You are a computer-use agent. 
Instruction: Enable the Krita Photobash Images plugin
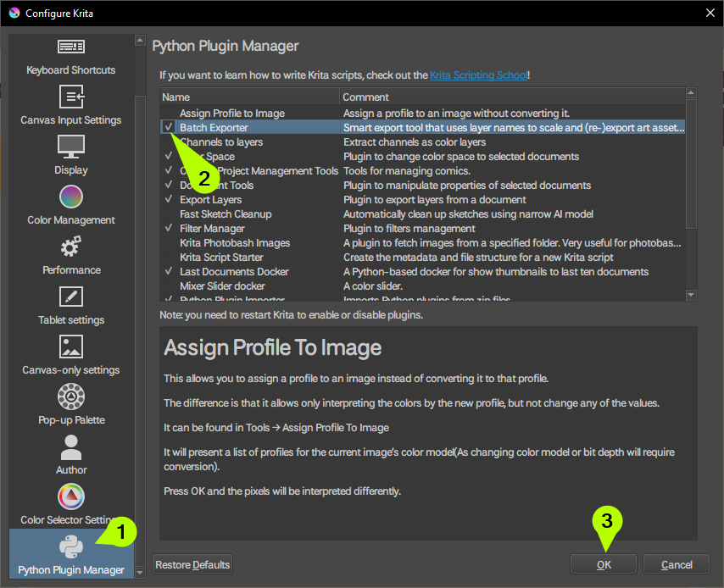169,243
